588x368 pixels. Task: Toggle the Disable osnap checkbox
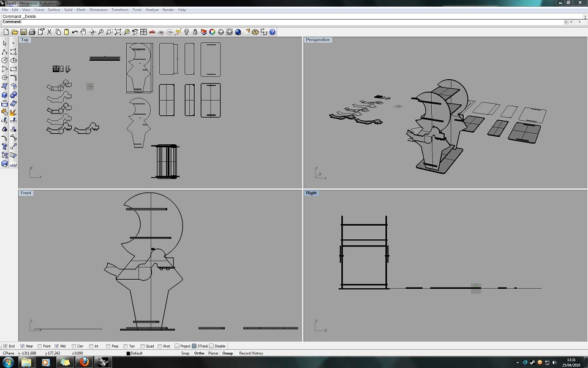click(x=211, y=346)
